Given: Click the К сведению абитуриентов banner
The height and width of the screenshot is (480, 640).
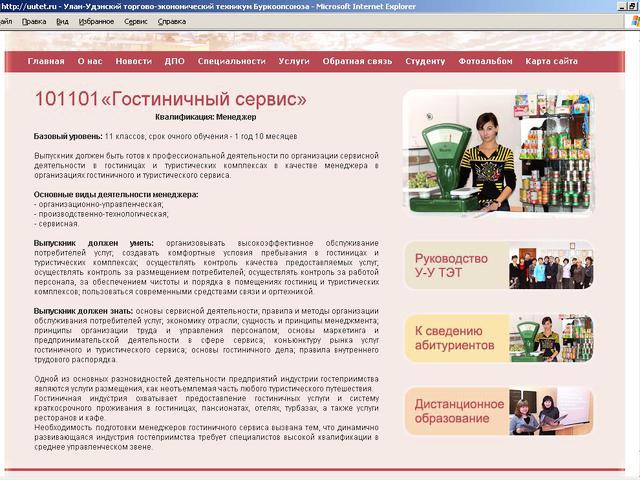Looking at the screenshot, I should pyautogui.click(x=498, y=338).
